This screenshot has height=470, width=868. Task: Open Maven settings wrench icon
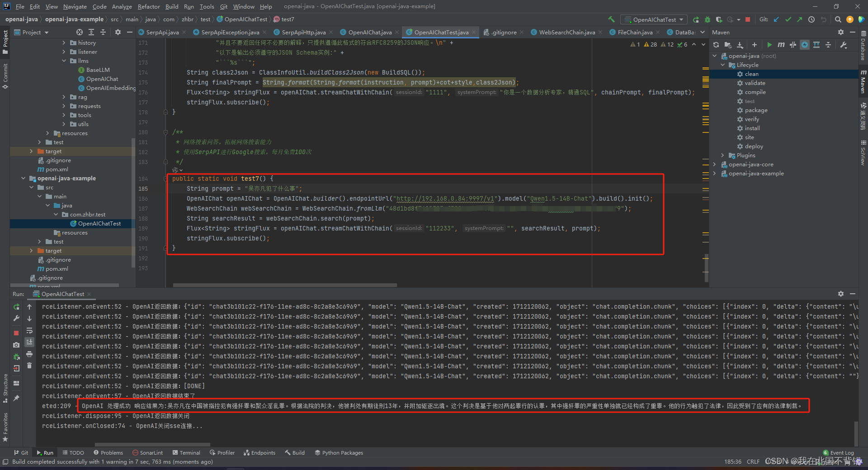tap(844, 45)
